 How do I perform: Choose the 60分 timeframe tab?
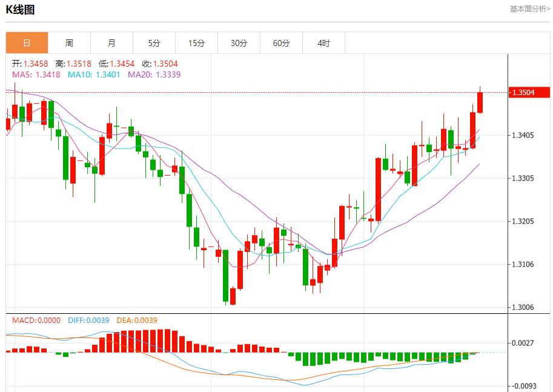click(281, 43)
